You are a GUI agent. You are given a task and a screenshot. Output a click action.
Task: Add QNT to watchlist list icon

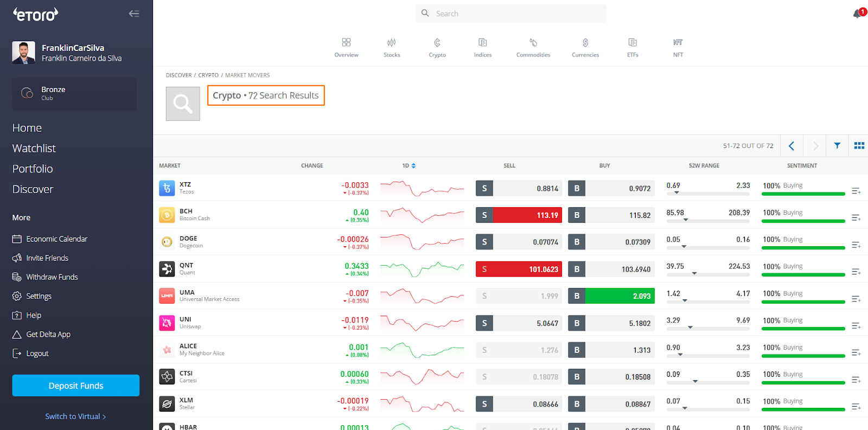click(856, 272)
